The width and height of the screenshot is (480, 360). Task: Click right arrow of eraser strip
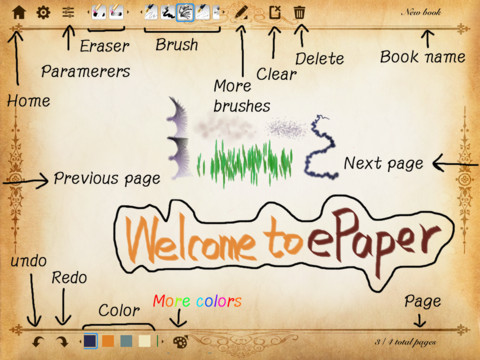click(128, 13)
